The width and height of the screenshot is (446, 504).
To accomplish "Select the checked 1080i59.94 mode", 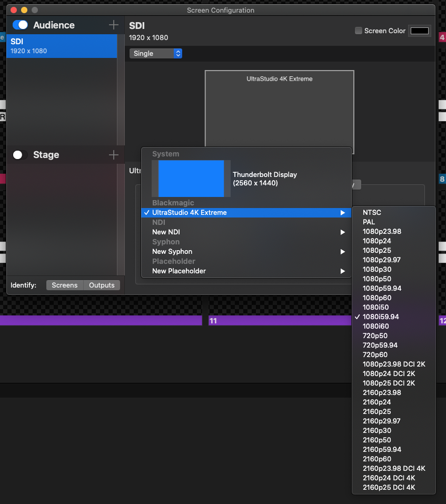I will tap(394, 317).
